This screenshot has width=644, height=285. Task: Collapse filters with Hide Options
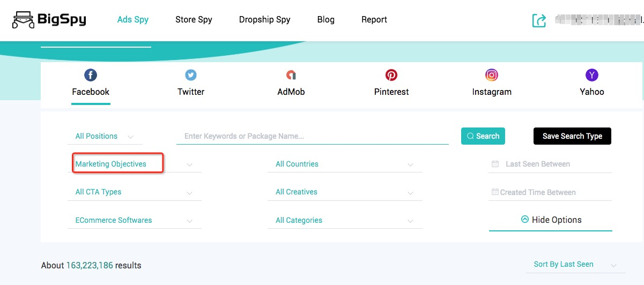click(551, 220)
